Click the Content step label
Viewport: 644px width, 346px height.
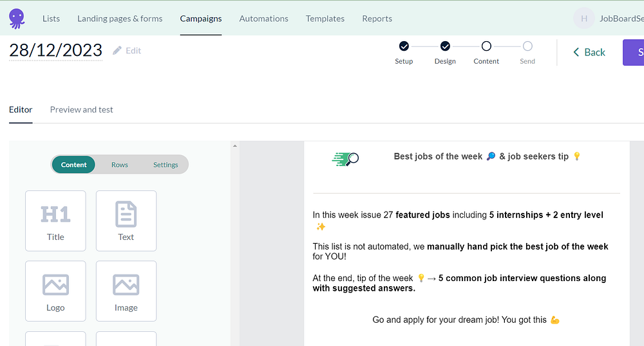486,61
